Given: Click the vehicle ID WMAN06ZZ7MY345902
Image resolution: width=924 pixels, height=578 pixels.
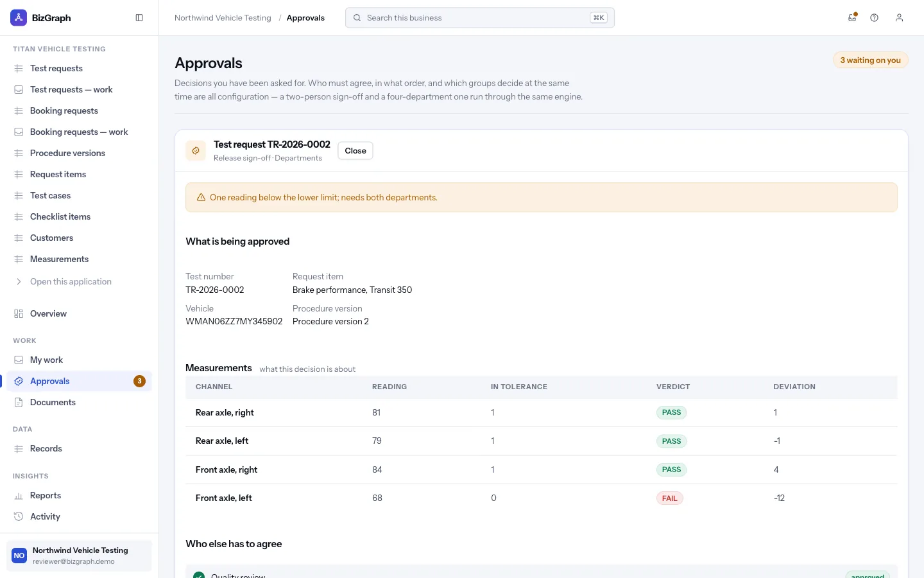Looking at the screenshot, I should [x=234, y=322].
